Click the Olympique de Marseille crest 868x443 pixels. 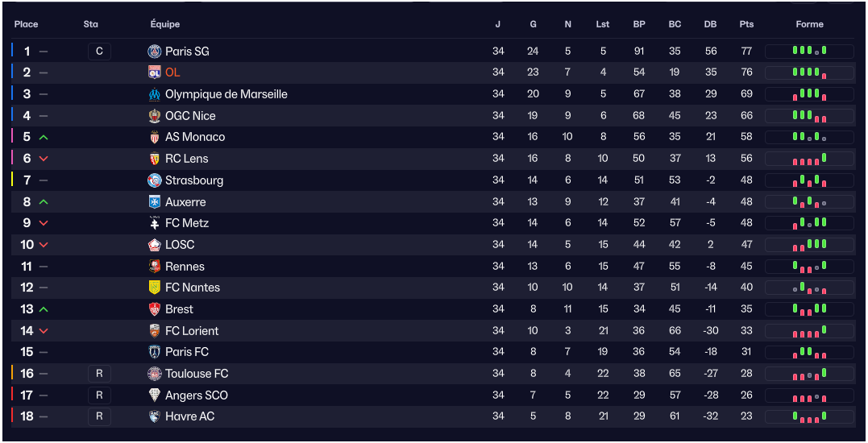[x=155, y=94]
